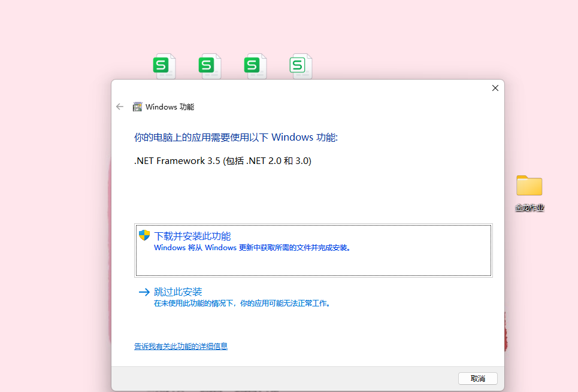
Task: Click the 取消 button
Action: click(478, 378)
